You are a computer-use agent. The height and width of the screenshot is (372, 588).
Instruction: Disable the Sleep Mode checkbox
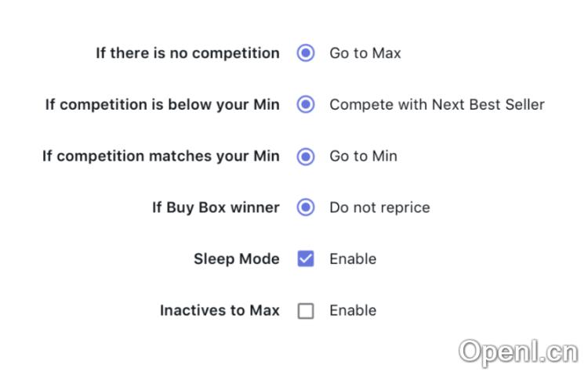point(306,259)
